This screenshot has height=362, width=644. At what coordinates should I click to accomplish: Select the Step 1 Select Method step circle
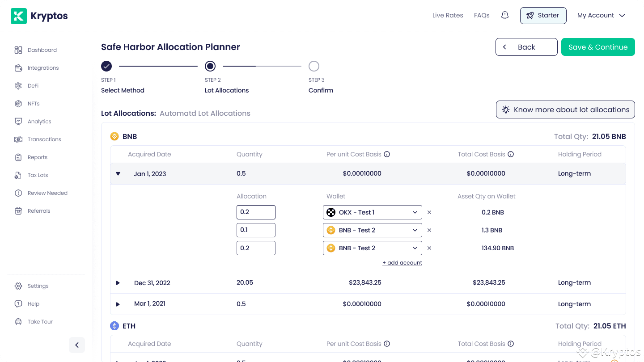(106, 66)
